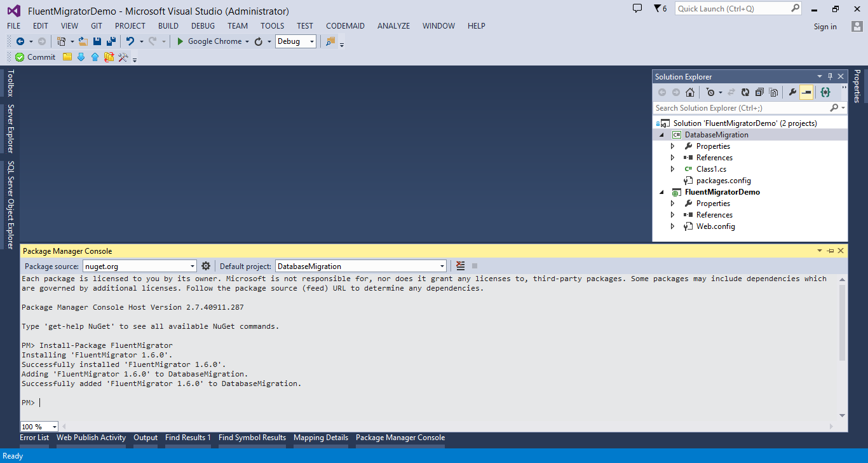Click the Undo arrow icon

[130, 41]
